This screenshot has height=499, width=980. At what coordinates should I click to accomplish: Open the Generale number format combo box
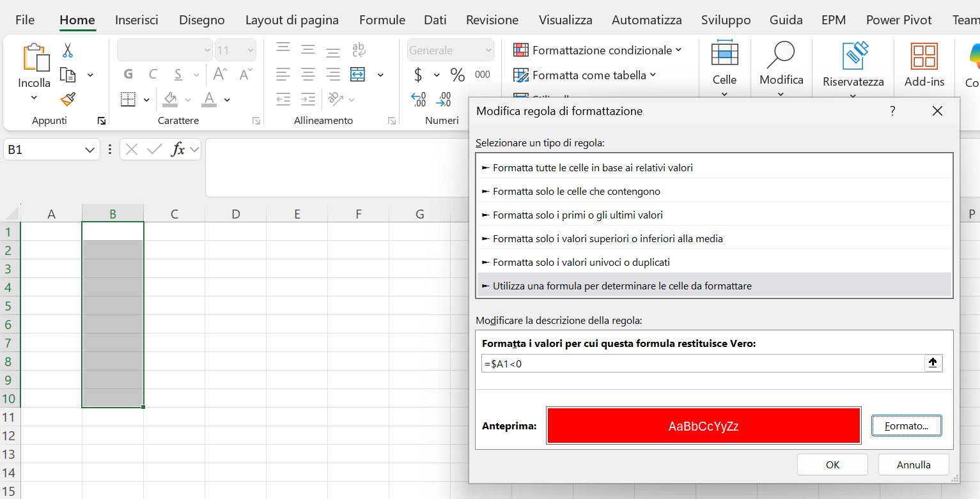click(x=451, y=50)
